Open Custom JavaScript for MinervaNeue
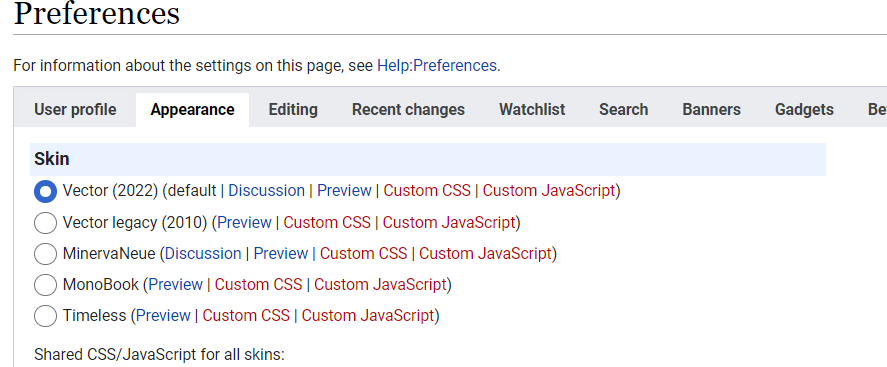The image size is (887, 367). pos(485,254)
